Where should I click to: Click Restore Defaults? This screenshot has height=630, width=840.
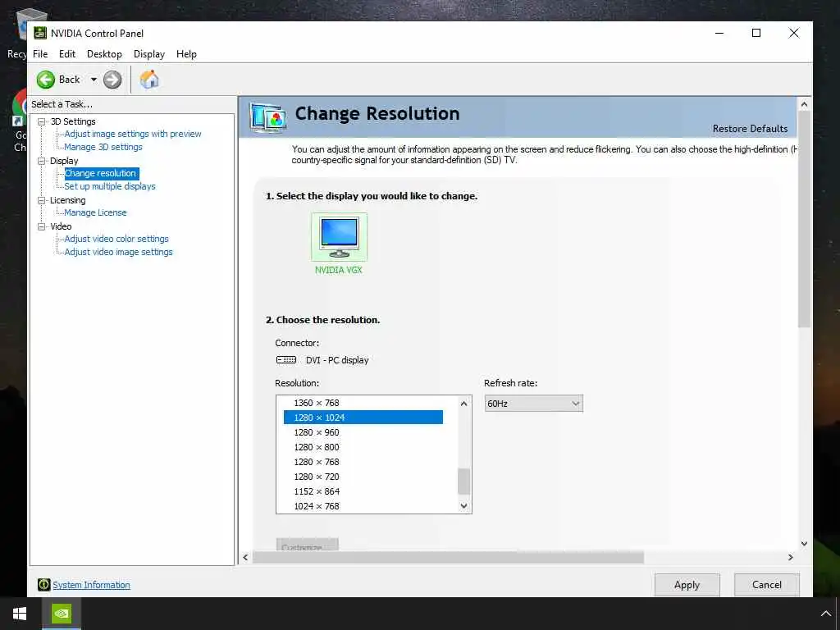[x=750, y=129]
